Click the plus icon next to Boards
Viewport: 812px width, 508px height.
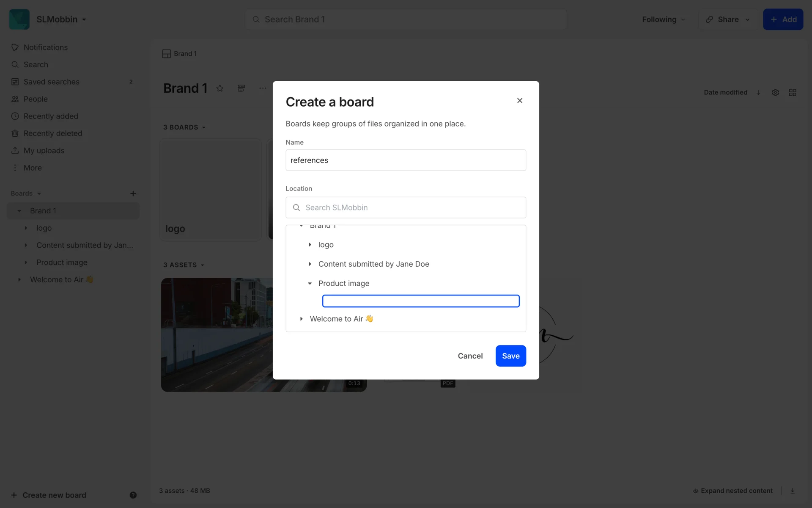pyautogui.click(x=133, y=193)
